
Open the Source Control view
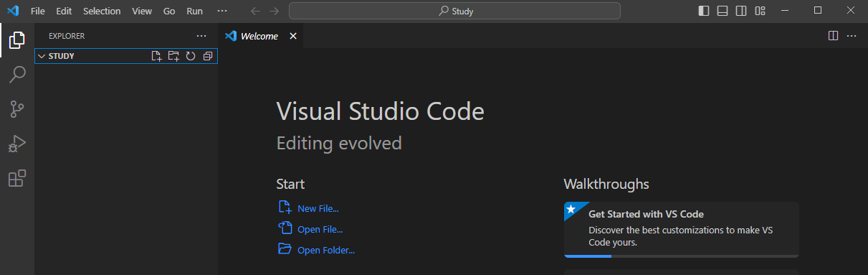coord(17,109)
